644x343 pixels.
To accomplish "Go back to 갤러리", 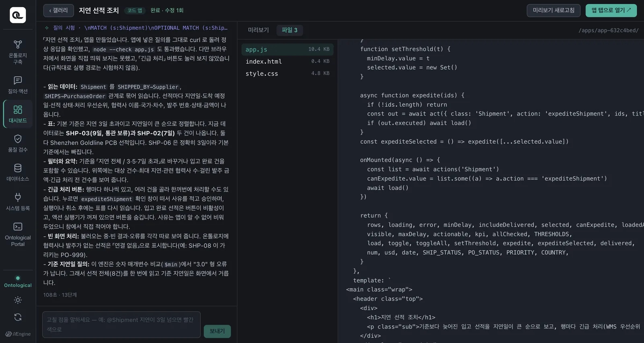I will coord(58,10).
